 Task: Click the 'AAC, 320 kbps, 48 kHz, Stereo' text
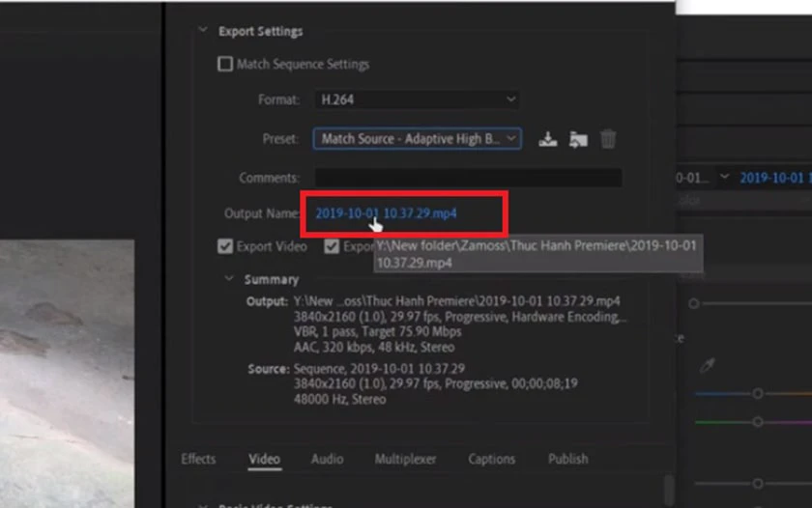point(374,347)
